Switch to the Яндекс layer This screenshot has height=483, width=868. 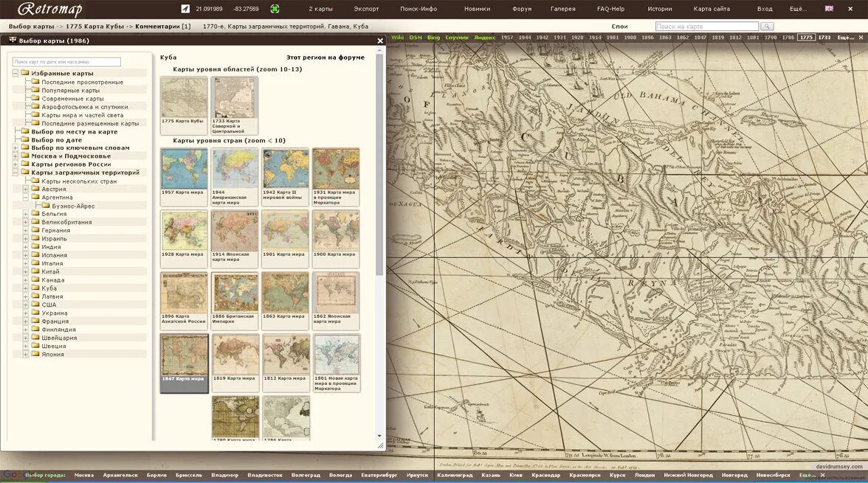[484, 38]
